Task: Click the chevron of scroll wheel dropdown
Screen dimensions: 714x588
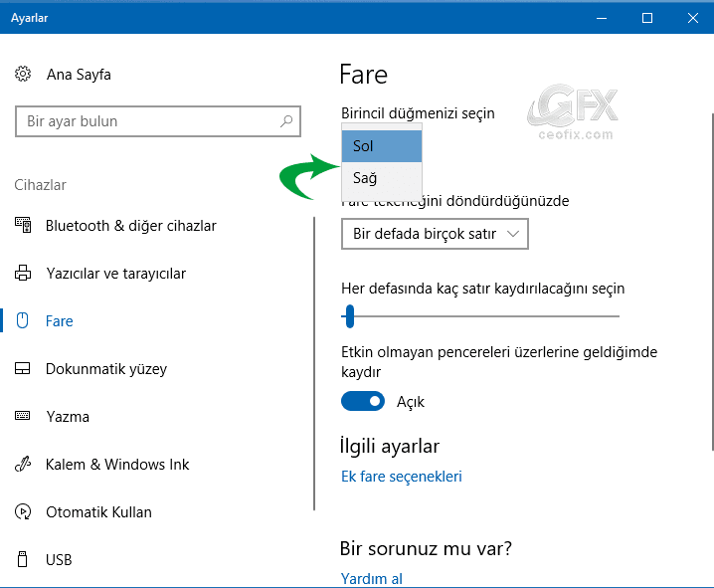Action: click(513, 234)
